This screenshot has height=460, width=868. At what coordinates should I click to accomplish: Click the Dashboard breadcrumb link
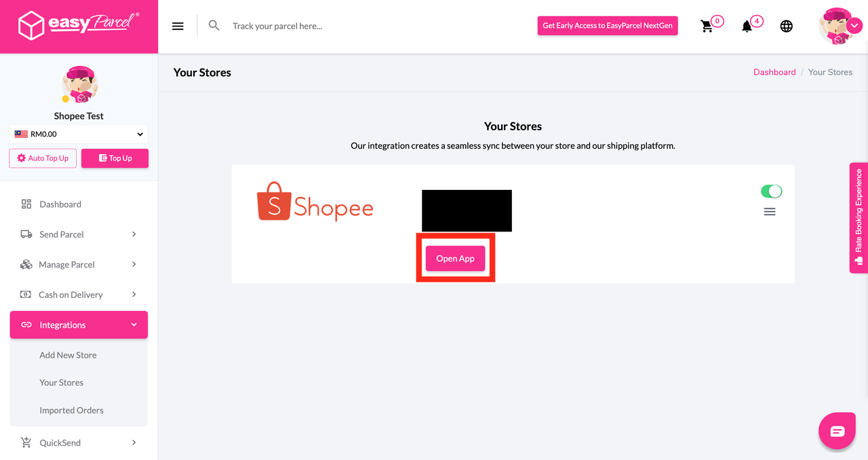[x=774, y=72]
